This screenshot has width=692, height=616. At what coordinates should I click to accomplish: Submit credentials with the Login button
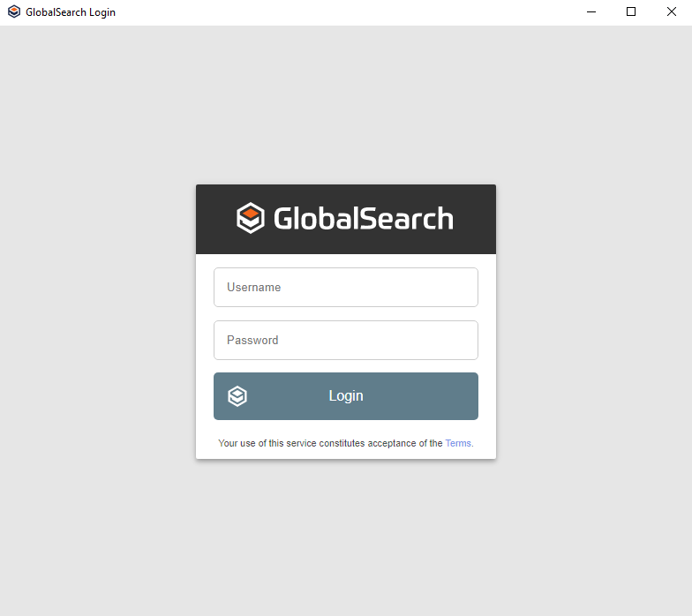(x=346, y=395)
